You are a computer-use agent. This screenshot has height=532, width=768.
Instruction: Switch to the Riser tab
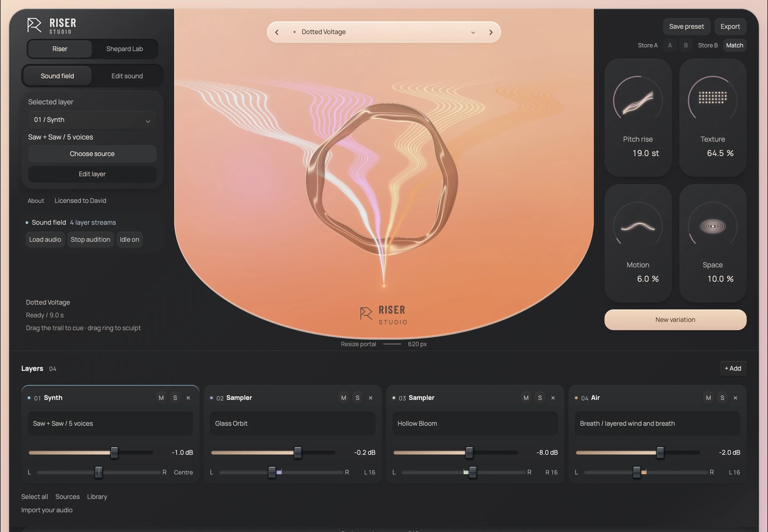tap(60, 49)
